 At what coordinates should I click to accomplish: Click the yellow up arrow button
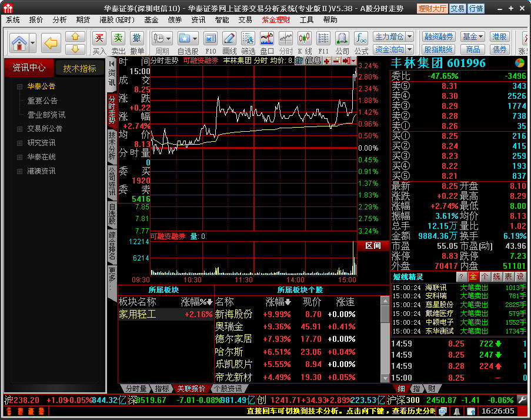(75, 37)
